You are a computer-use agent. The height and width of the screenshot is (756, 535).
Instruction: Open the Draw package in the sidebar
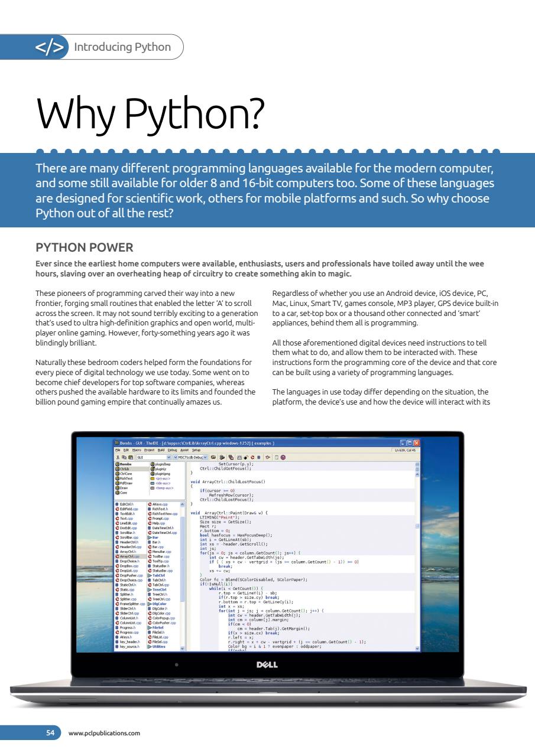pyautogui.click(x=118, y=488)
